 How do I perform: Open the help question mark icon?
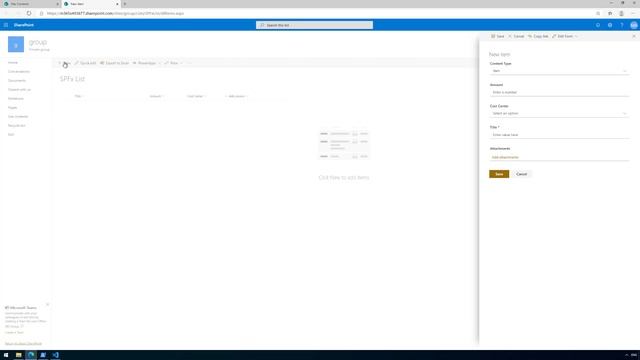click(x=622, y=25)
